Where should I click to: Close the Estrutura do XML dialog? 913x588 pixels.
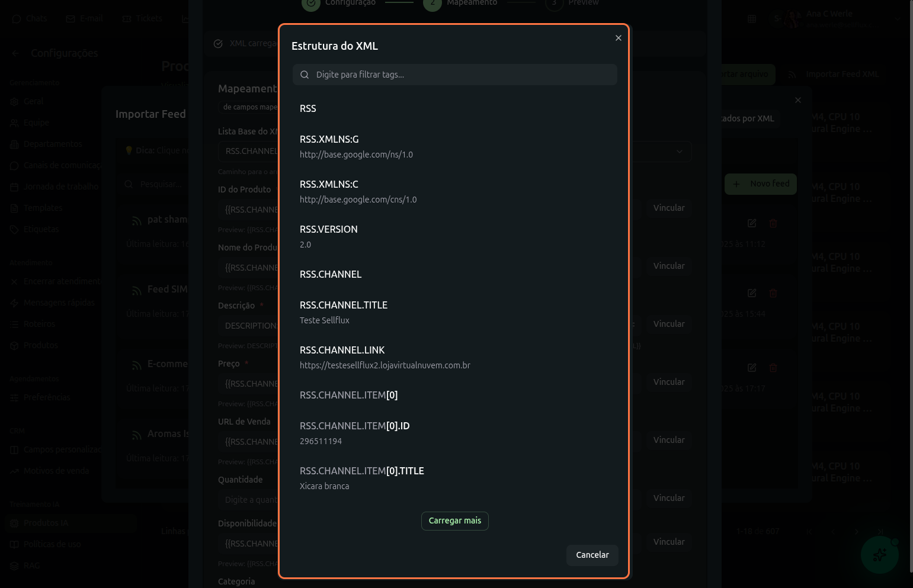pyautogui.click(x=618, y=38)
